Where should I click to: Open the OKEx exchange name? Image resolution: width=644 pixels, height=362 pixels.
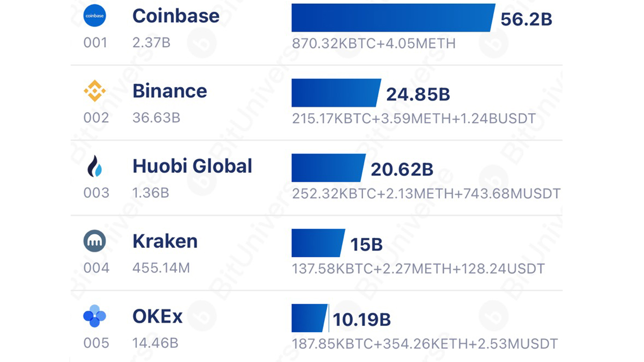[157, 317]
